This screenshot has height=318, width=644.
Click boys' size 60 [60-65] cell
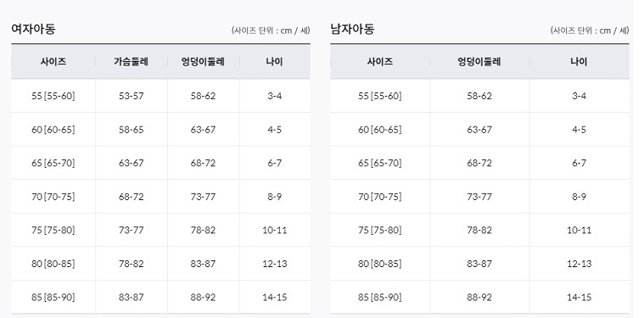coord(380,130)
